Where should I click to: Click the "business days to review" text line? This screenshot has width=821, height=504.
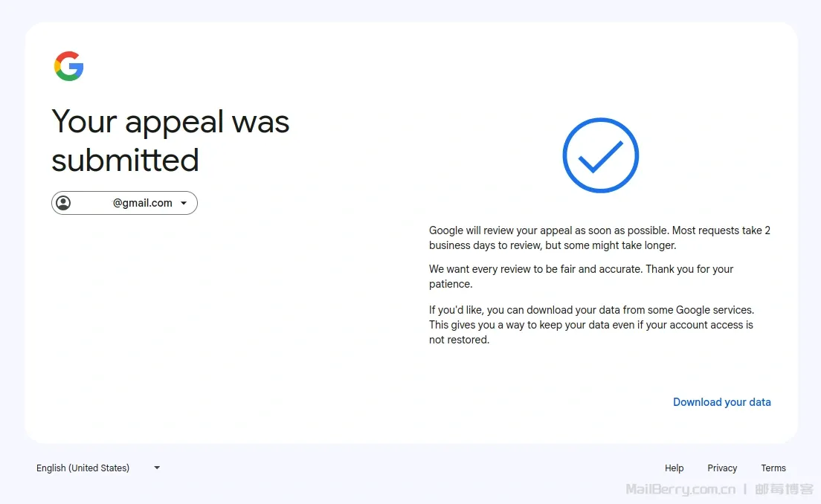tap(552, 245)
